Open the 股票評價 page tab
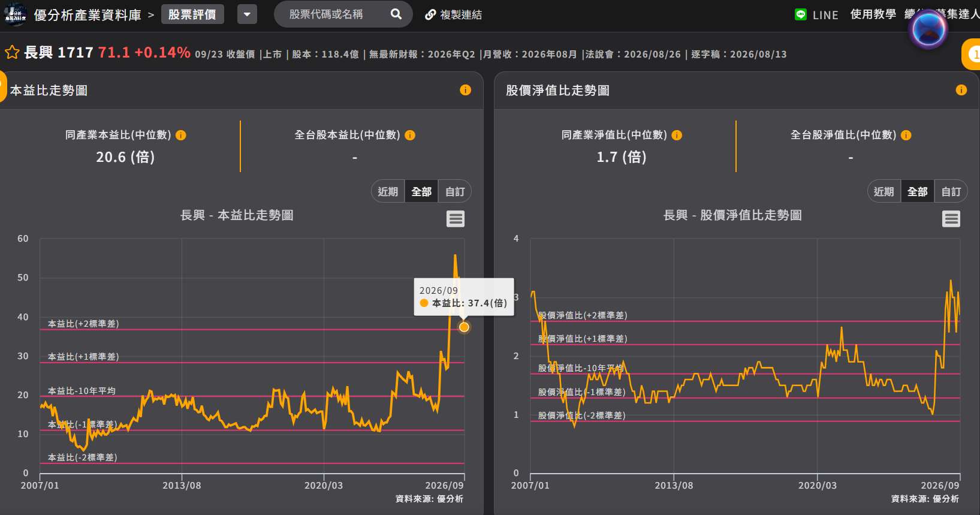The height and width of the screenshot is (515, 980). [192, 14]
